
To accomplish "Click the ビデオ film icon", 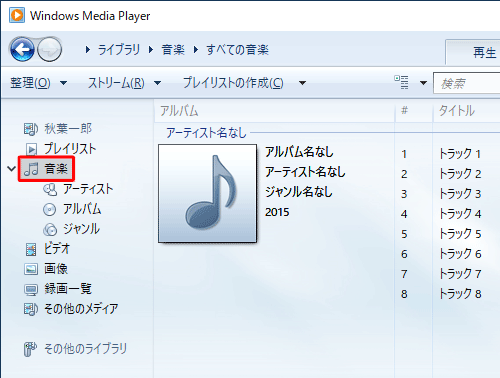I will coord(31,249).
